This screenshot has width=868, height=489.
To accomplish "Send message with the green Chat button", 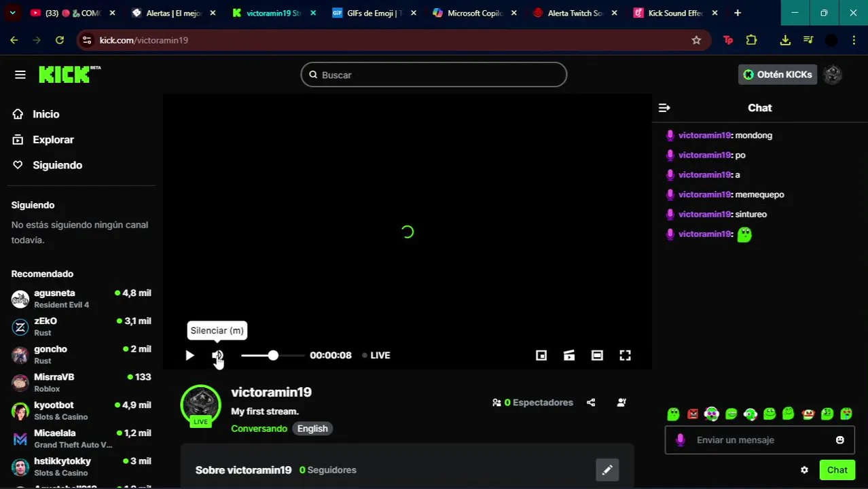I will click(x=837, y=470).
